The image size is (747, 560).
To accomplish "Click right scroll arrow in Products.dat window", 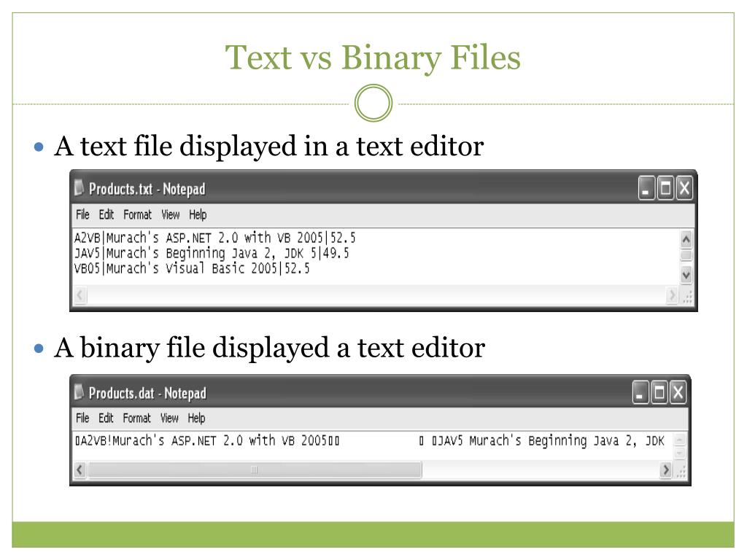I will click(665, 470).
